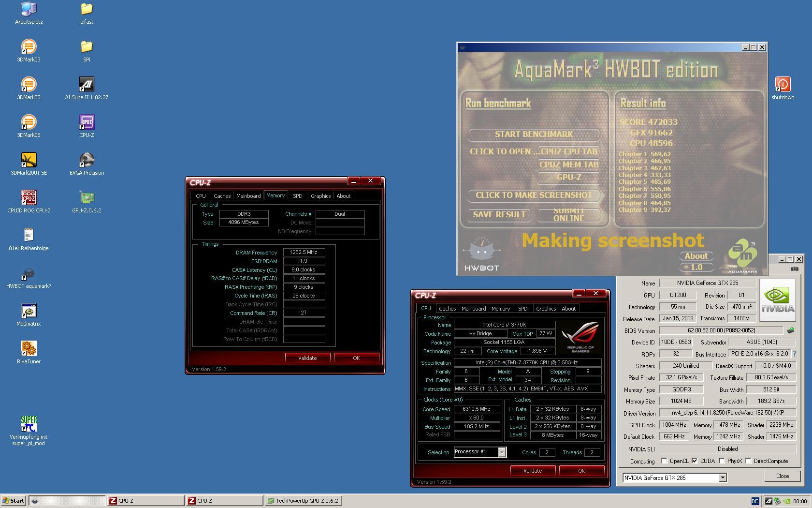This screenshot has width=812, height=508.
Task: Open About tab in the CPU tab window
Action: pyautogui.click(x=568, y=309)
